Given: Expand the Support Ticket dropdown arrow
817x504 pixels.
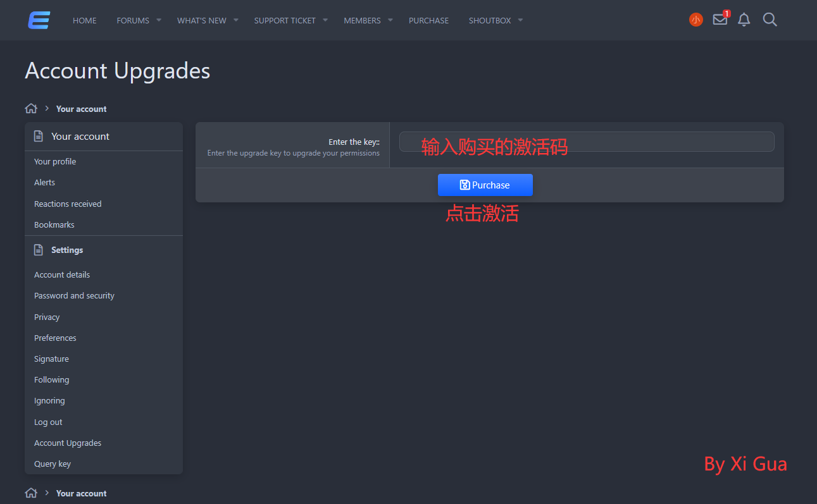Looking at the screenshot, I should (x=325, y=20).
